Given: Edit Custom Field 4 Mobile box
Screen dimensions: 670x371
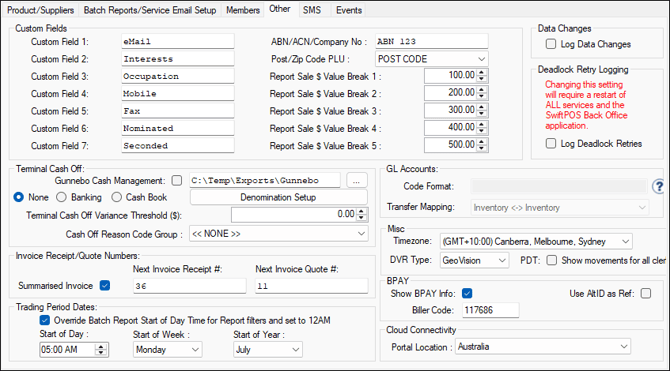Looking at the screenshot, I should pyautogui.click(x=178, y=94).
